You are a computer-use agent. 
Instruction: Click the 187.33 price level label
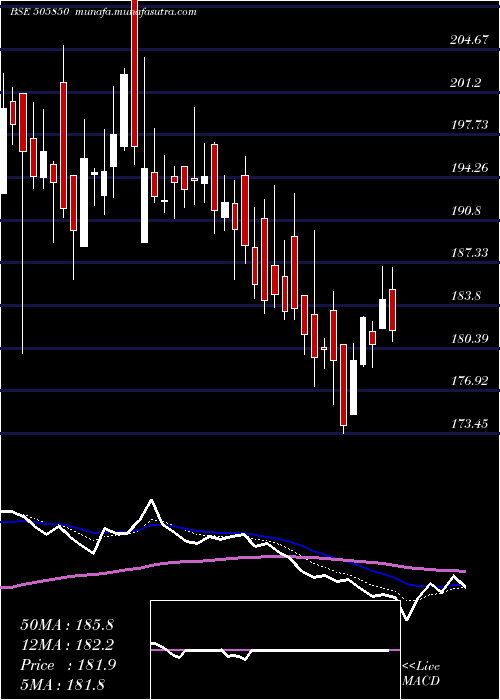coord(469,253)
